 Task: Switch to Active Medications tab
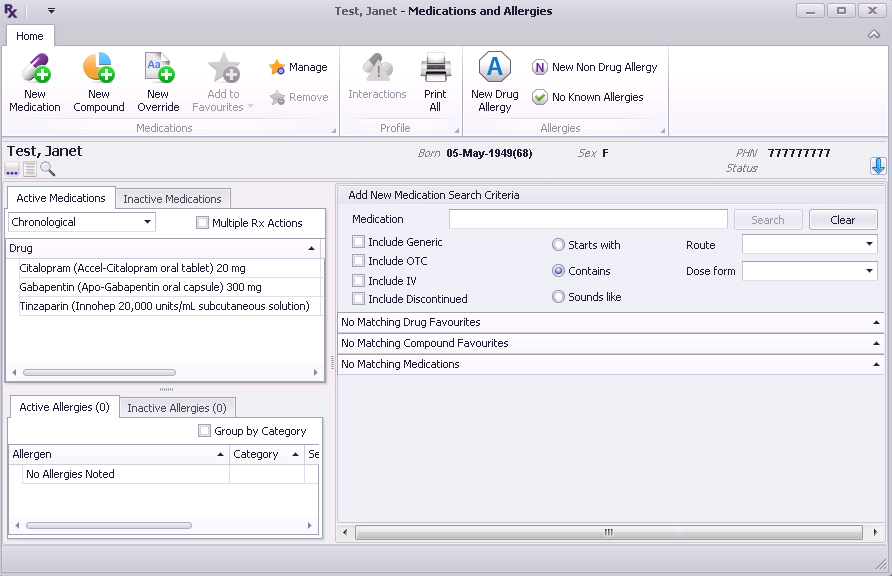tap(61, 198)
